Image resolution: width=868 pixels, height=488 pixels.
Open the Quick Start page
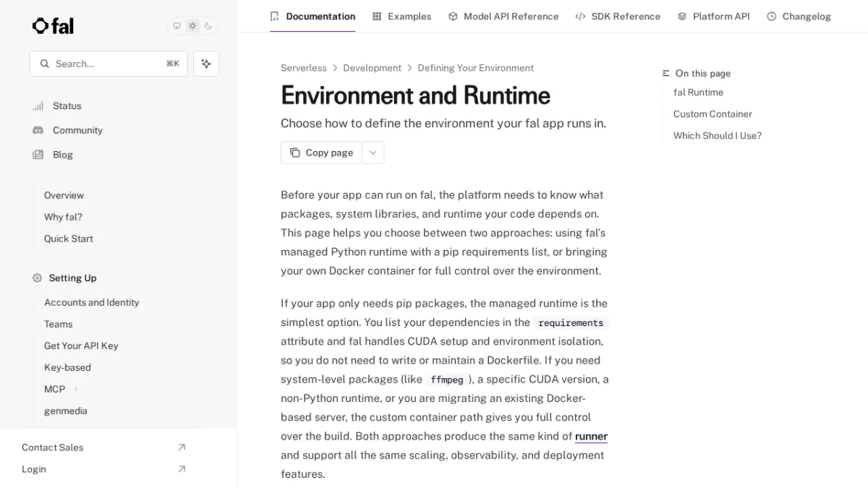(68, 239)
